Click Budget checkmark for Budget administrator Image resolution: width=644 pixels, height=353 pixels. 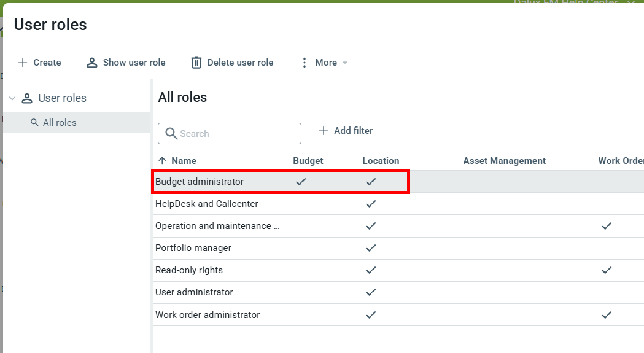click(x=301, y=182)
